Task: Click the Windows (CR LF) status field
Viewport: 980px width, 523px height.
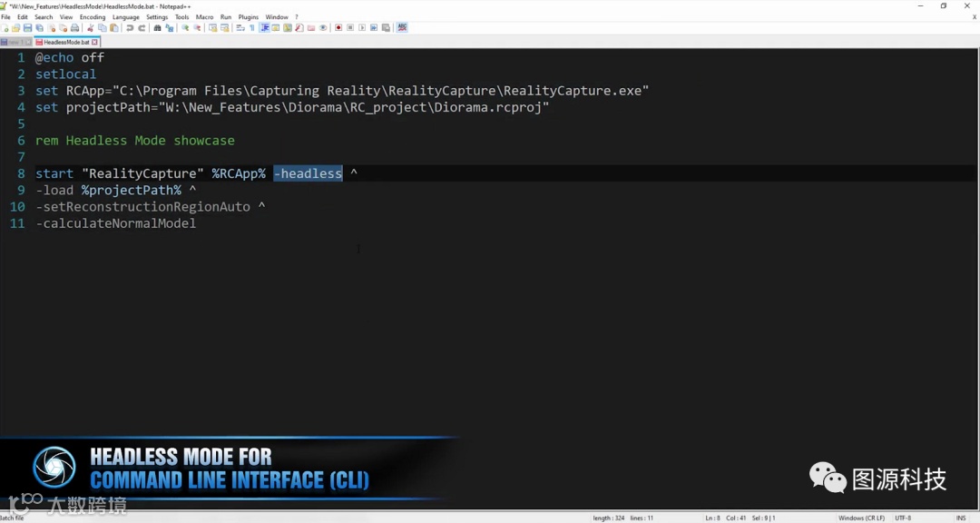Action: [x=861, y=518]
